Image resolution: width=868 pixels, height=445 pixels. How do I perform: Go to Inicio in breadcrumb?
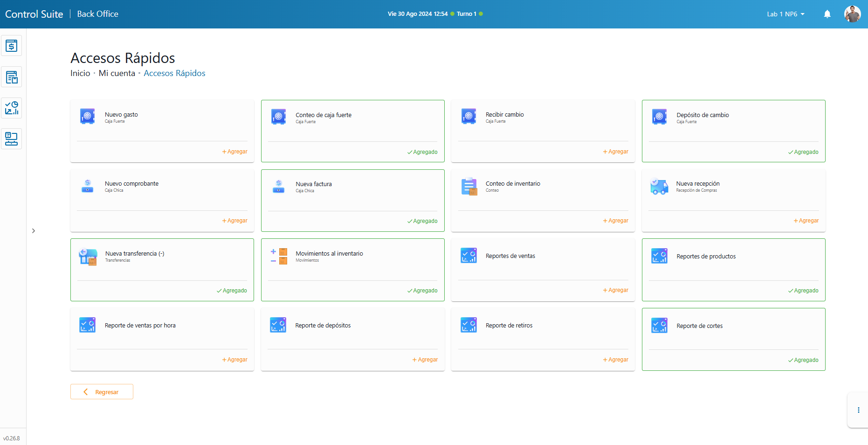point(80,73)
